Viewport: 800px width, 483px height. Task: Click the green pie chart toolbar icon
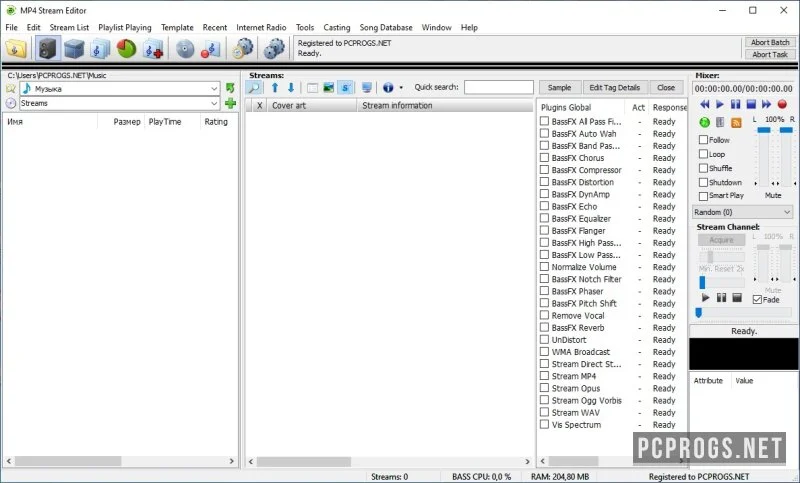click(127, 49)
